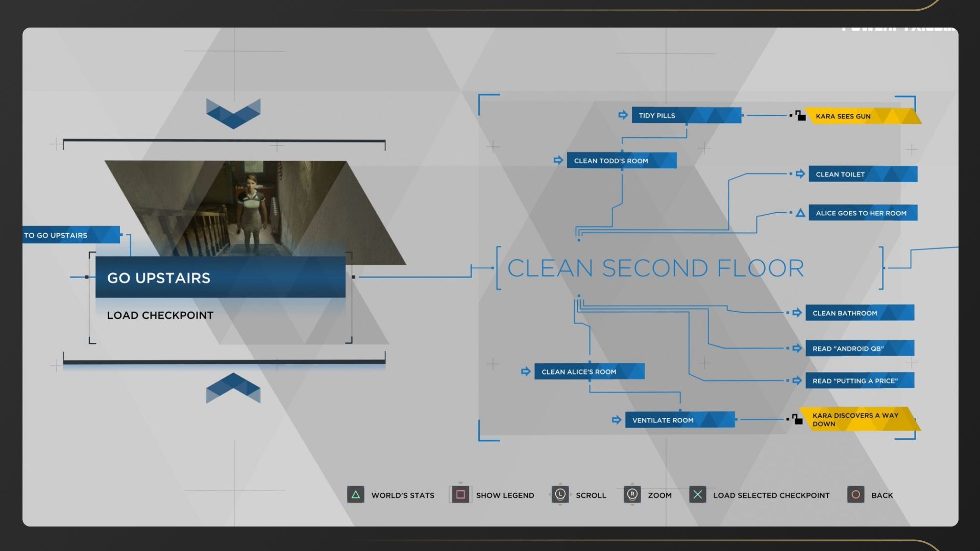The width and height of the screenshot is (980, 551).
Task: Select the Ventilate Room node
Action: point(679,420)
